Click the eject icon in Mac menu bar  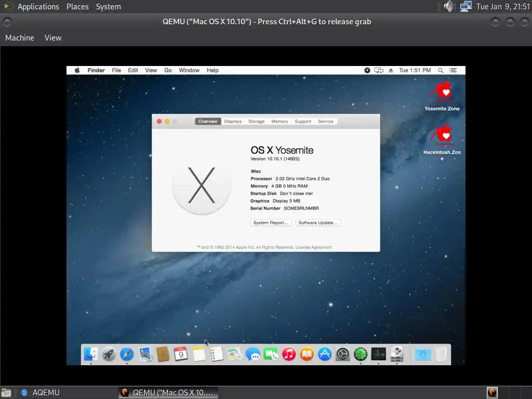391,70
